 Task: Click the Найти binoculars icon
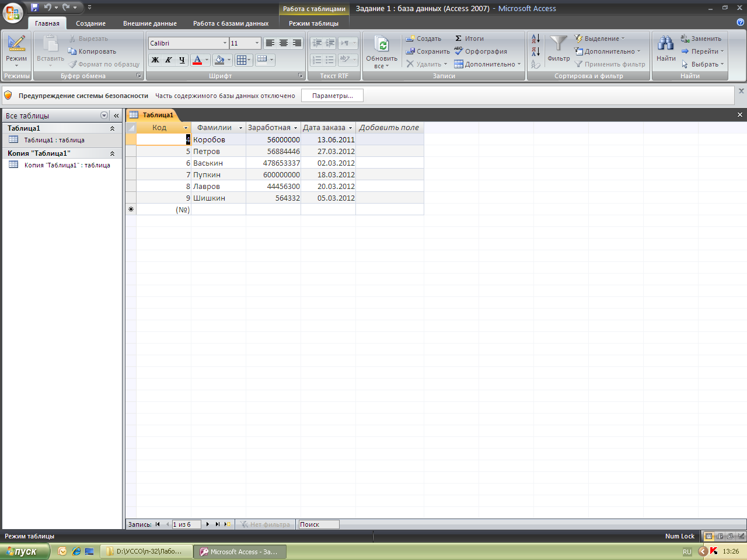click(666, 44)
